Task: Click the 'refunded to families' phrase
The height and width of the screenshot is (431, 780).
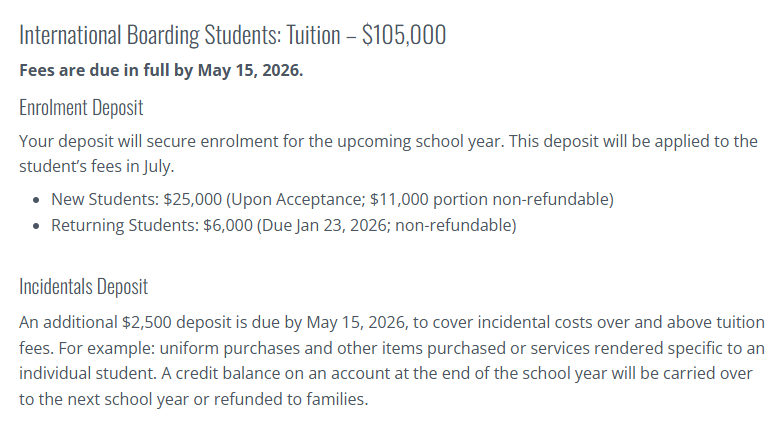Action: tap(289, 399)
